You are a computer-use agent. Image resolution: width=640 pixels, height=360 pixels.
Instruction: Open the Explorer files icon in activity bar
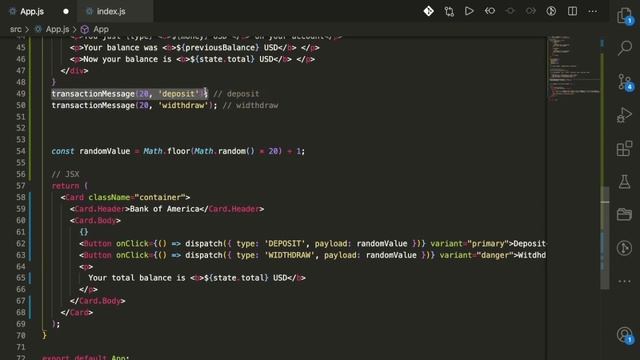[624, 16]
